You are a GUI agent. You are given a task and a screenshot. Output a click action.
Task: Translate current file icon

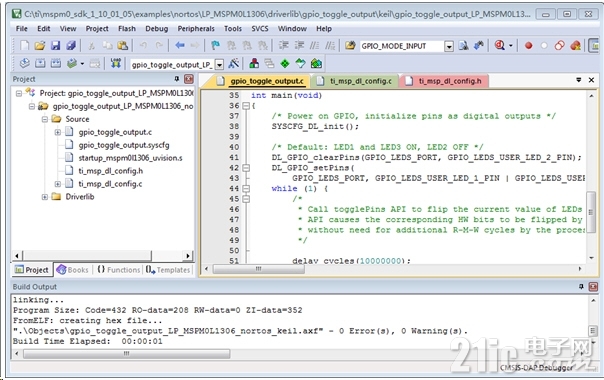tap(25, 64)
